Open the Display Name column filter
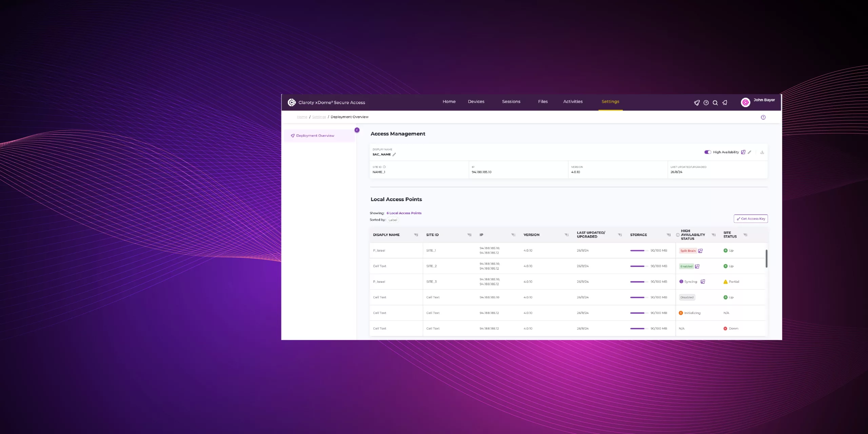 coord(416,235)
